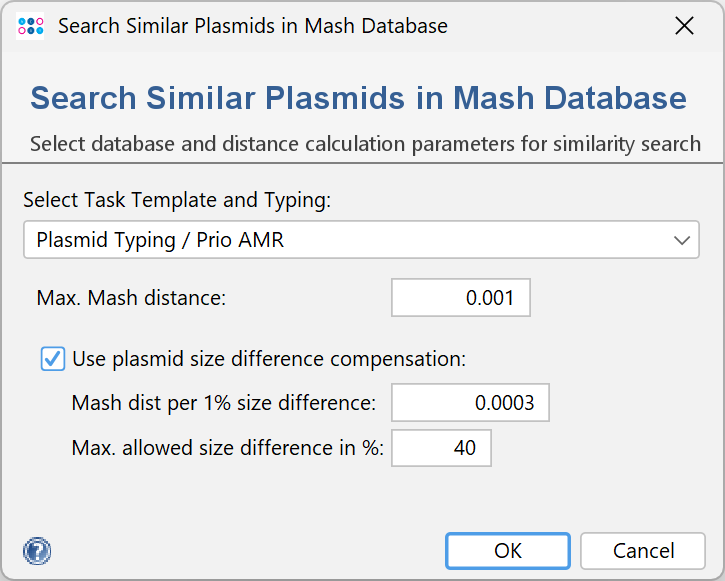Open the Task Template and Typing combo box

click(x=361, y=240)
